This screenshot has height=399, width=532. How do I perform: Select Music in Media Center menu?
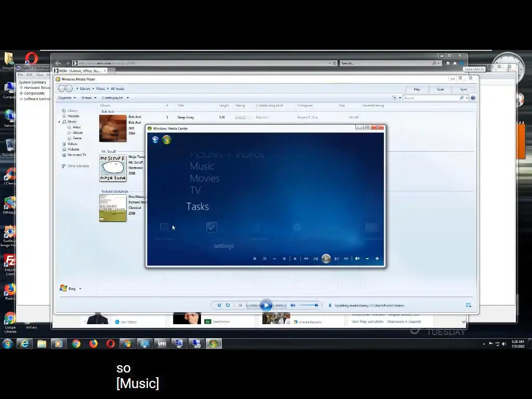202,166
